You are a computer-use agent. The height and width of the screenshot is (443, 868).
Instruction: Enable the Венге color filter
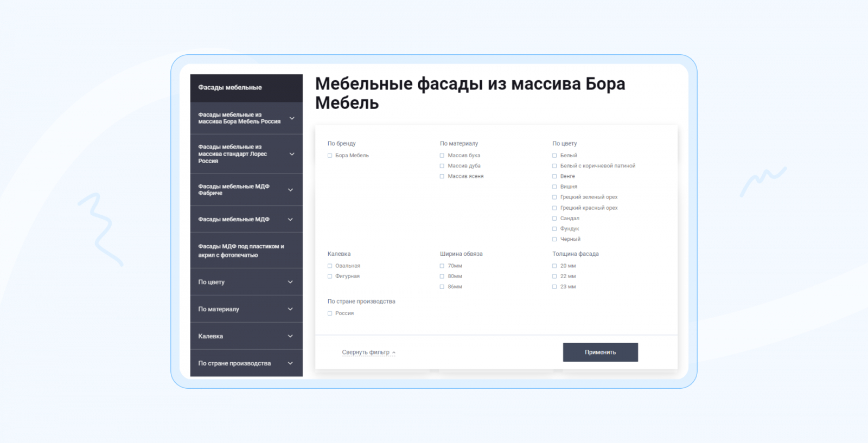(x=554, y=176)
